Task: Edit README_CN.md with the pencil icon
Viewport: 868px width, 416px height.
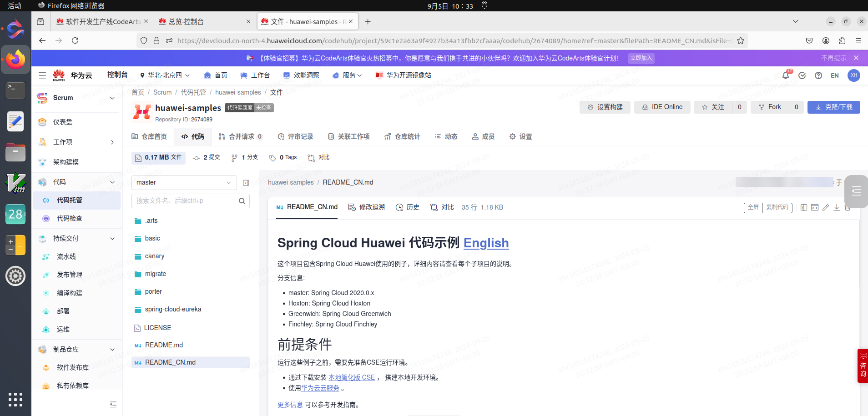Action: click(x=826, y=207)
